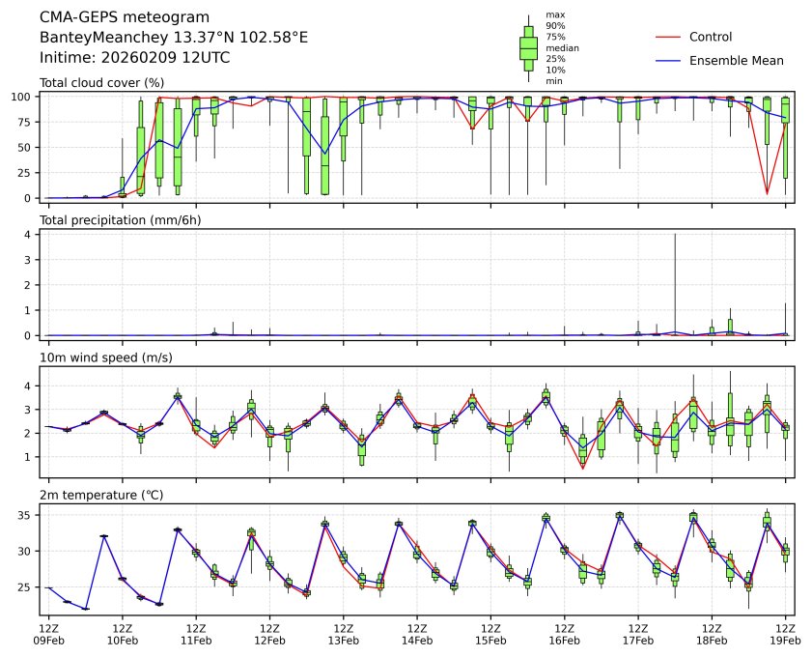This screenshot has height=657, width=812.
Task: Click the max label in legend
Action: (554, 14)
